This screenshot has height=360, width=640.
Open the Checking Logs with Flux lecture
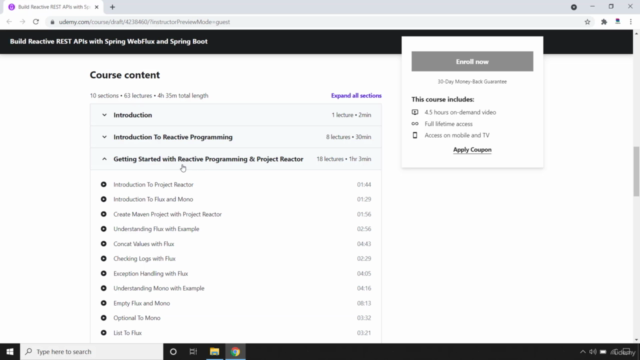(x=144, y=259)
